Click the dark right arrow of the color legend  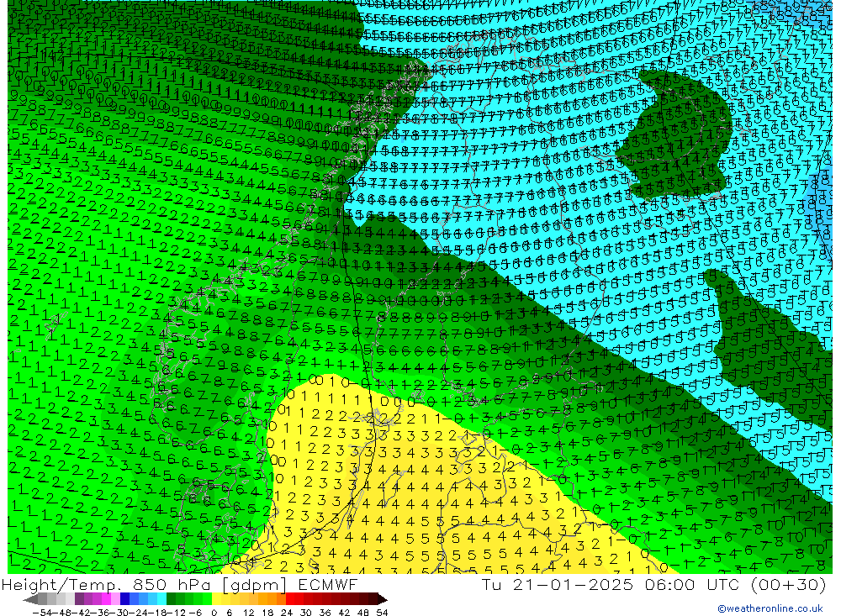click(383, 600)
